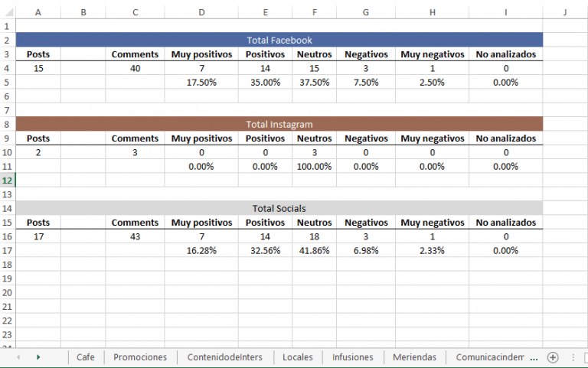Switch to the Locales sheet tab
The height and width of the screenshot is (368, 588).
pos(298,357)
